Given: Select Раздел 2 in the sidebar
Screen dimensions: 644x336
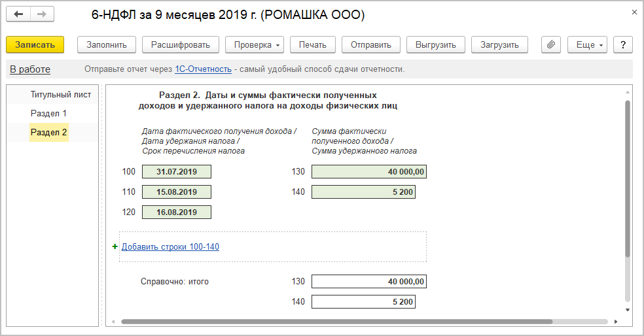Looking at the screenshot, I should point(48,132).
